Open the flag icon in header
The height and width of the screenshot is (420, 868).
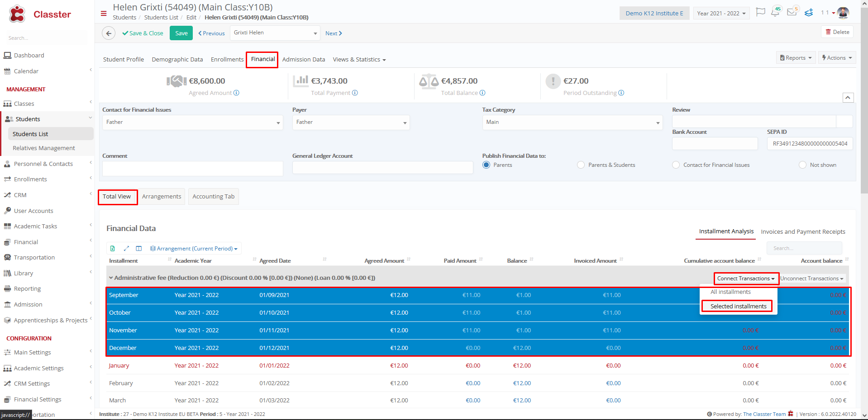tap(761, 12)
